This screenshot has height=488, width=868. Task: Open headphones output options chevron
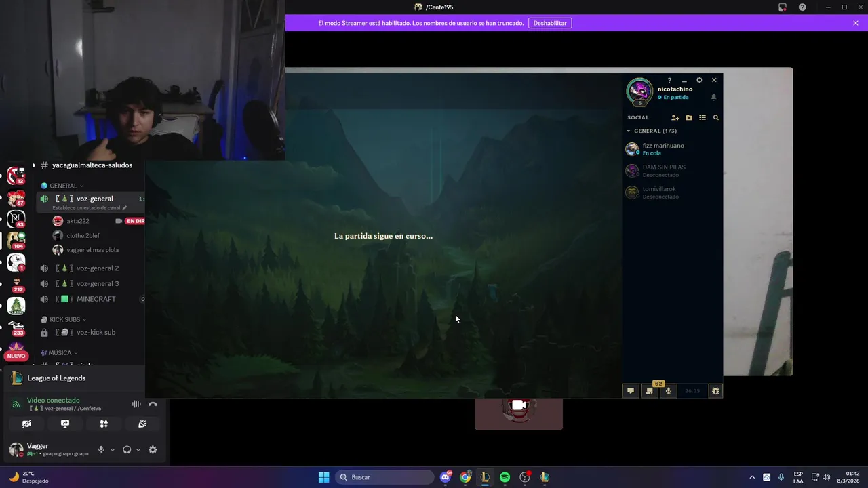tap(138, 449)
